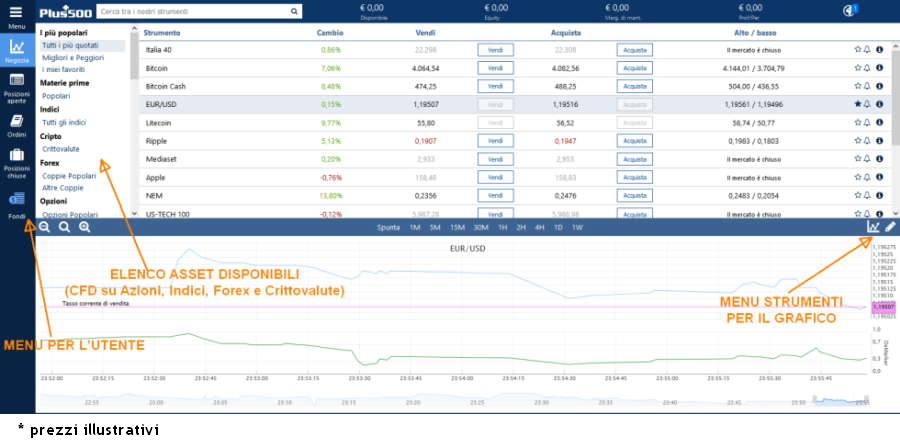Image resolution: width=900 pixels, height=448 pixels.
Task: Select Coppie Popolari under Forex
Action: tap(69, 176)
